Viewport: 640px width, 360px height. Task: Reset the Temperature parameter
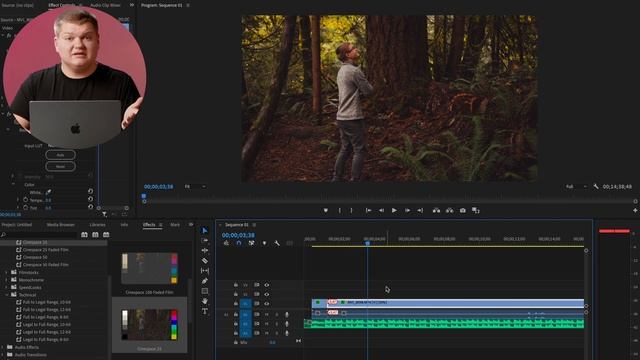coord(90,199)
